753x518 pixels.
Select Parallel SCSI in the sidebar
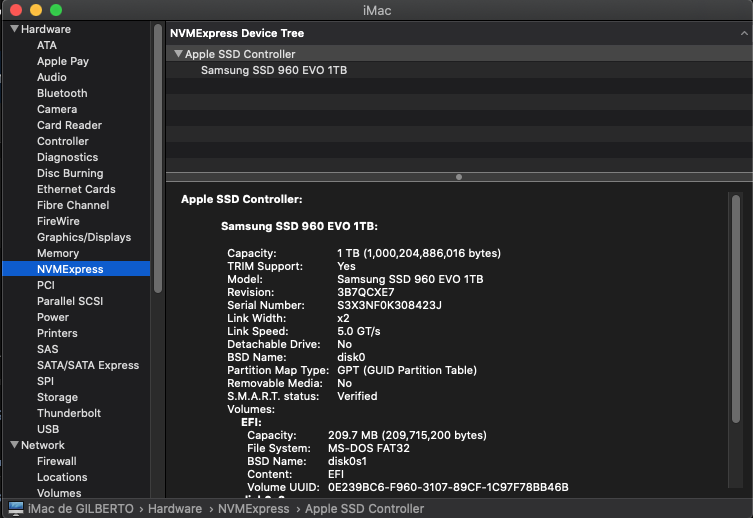[70, 301]
